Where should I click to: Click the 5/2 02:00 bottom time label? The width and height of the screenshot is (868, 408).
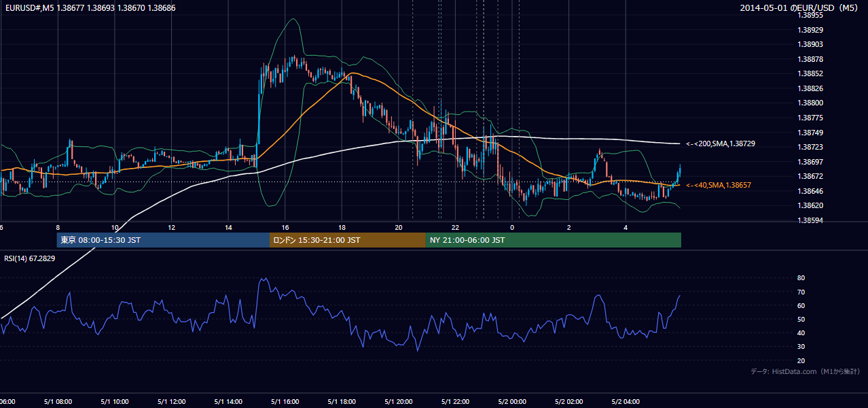(x=569, y=401)
